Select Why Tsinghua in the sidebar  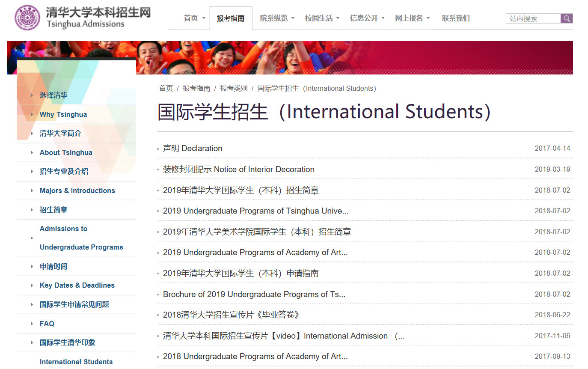(63, 114)
